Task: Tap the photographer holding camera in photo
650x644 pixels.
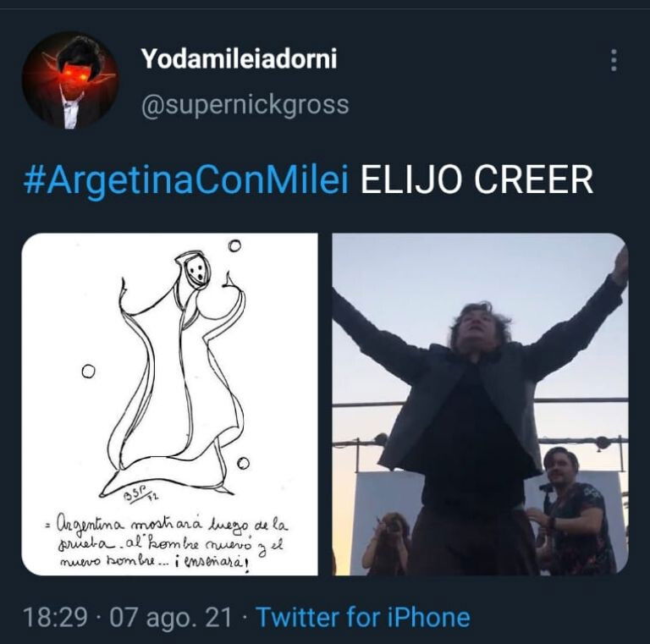Action: pos(388,543)
